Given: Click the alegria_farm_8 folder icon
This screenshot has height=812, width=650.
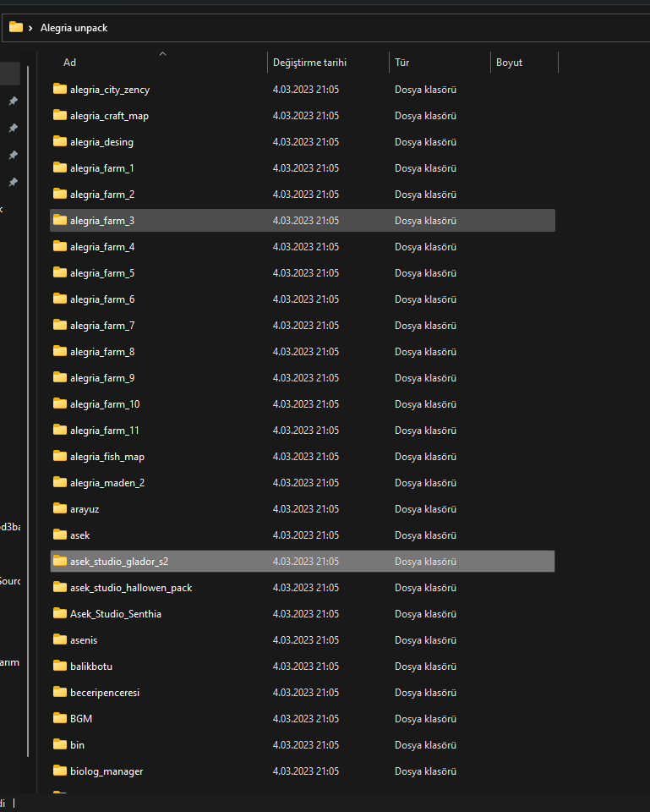Looking at the screenshot, I should click(60, 351).
